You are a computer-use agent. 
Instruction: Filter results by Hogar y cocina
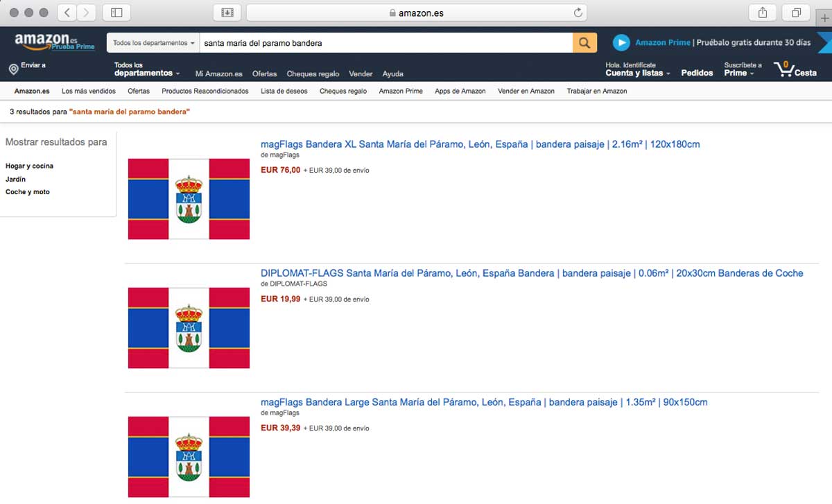tap(29, 166)
